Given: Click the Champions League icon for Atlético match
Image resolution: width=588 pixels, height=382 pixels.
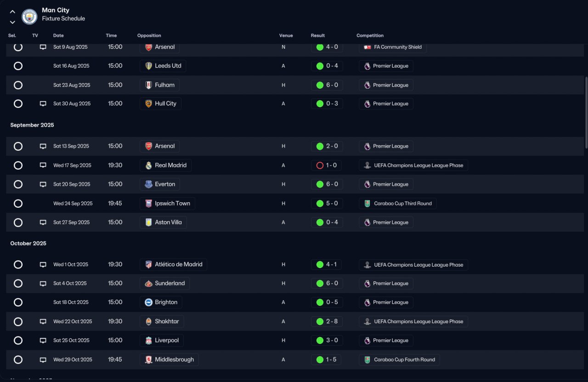Looking at the screenshot, I should 367,265.
